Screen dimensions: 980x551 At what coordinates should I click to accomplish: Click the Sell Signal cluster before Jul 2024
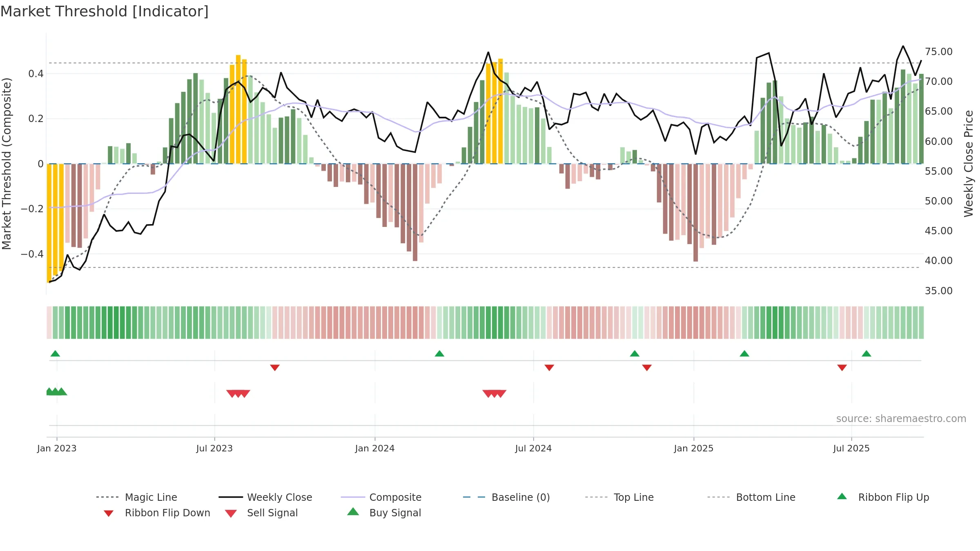[494, 393]
